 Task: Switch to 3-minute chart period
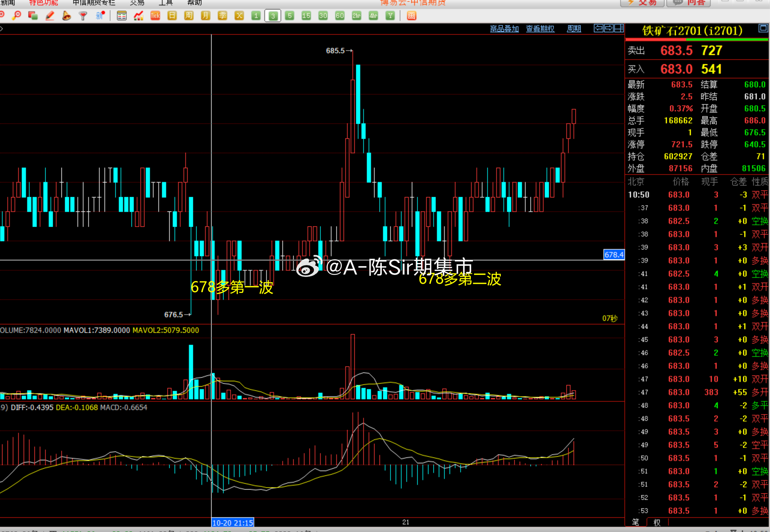[273, 16]
